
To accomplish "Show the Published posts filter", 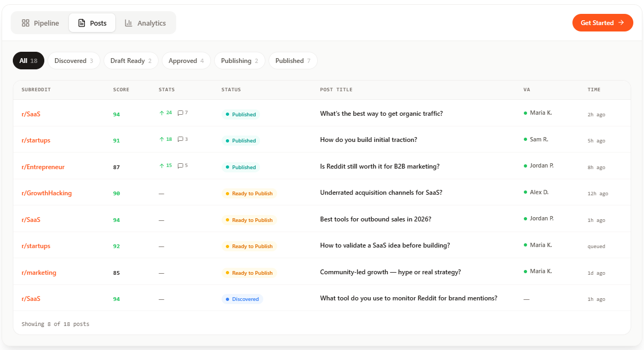I will 293,61.
